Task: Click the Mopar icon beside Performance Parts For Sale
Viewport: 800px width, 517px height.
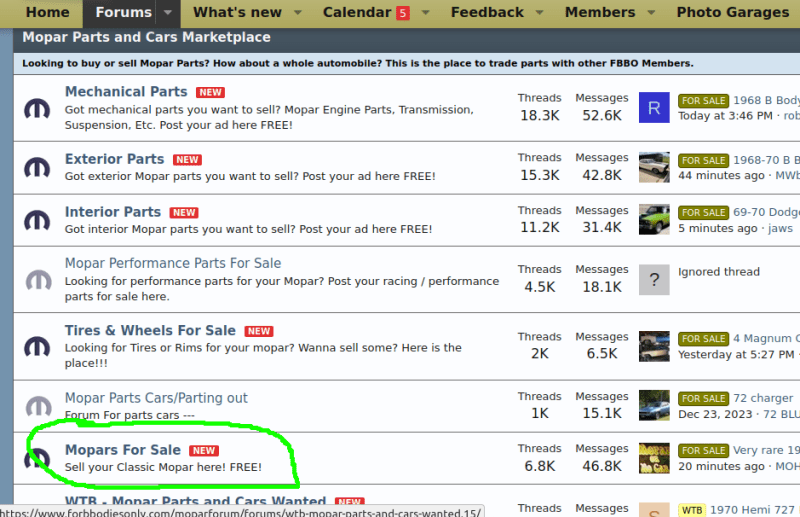Action: (x=38, y=280)
